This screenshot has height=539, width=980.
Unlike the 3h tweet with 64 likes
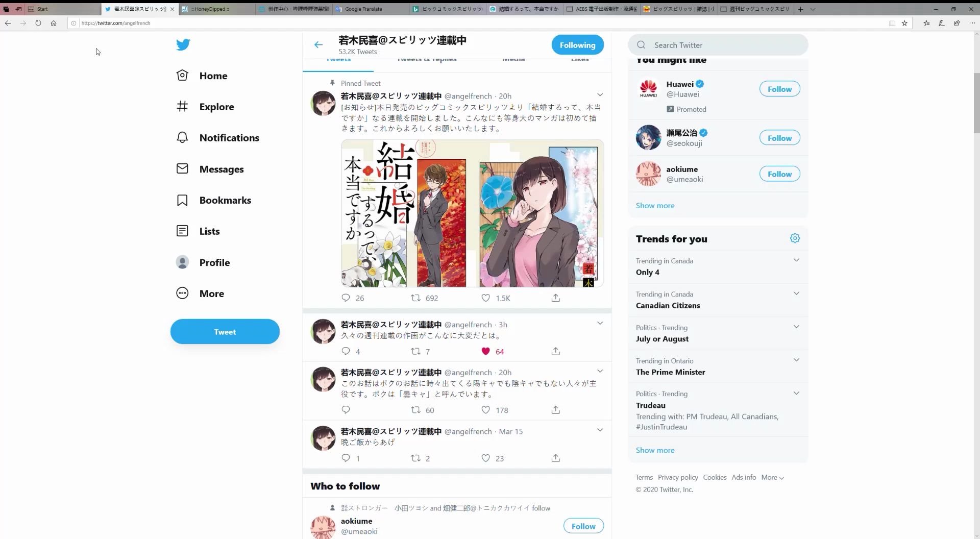(486, 351)
